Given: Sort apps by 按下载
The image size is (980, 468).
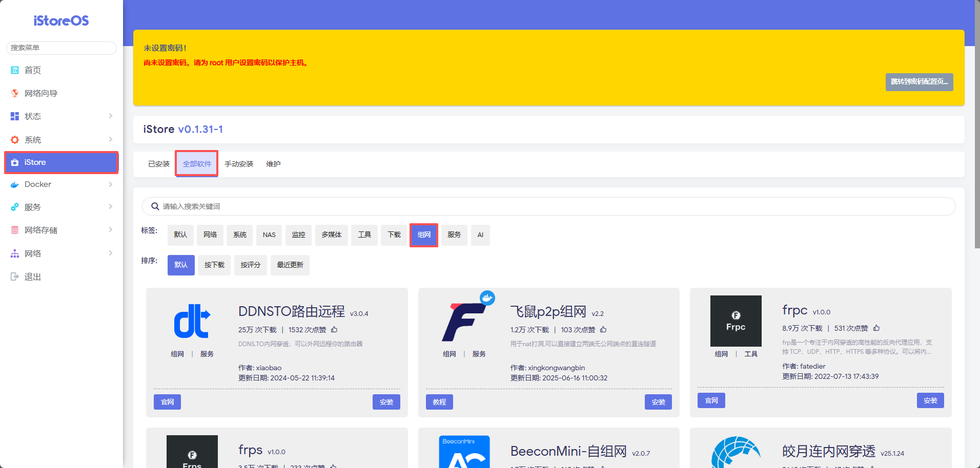Looking at the screenshot, I should 214,265.
